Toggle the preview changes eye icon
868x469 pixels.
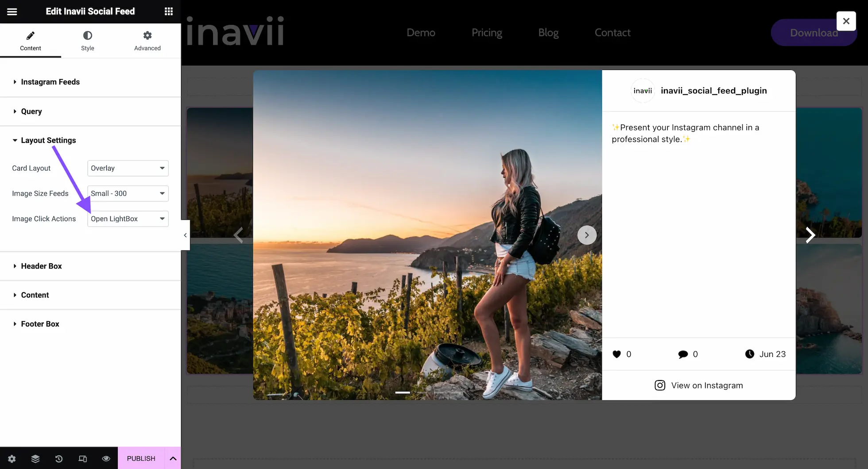click(106, 459)
